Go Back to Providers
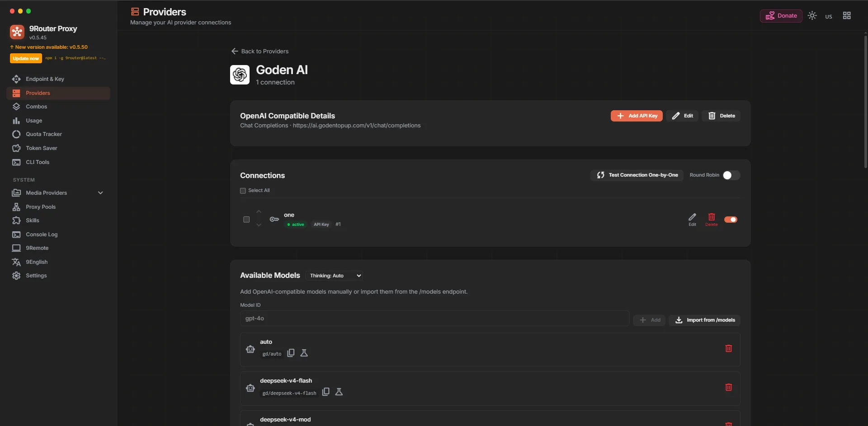This screenshot has height=426, width=868. click(x=260, y=51)
